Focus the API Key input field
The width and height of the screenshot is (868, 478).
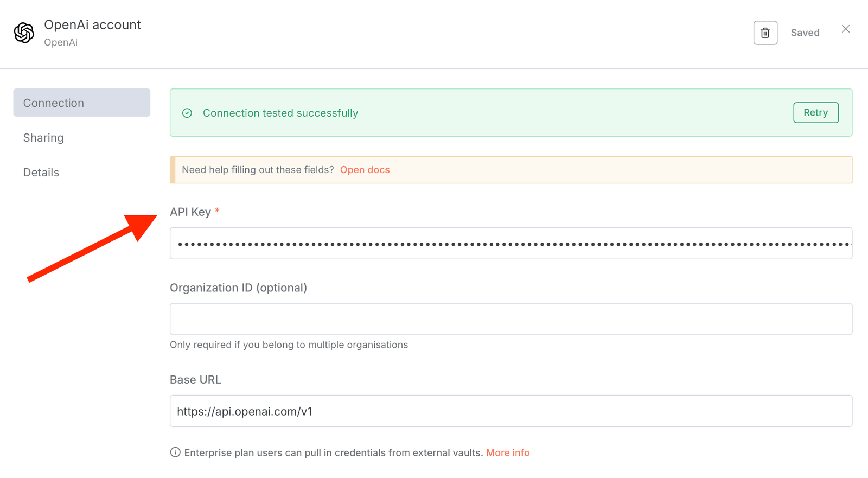[x=510, y=244]
